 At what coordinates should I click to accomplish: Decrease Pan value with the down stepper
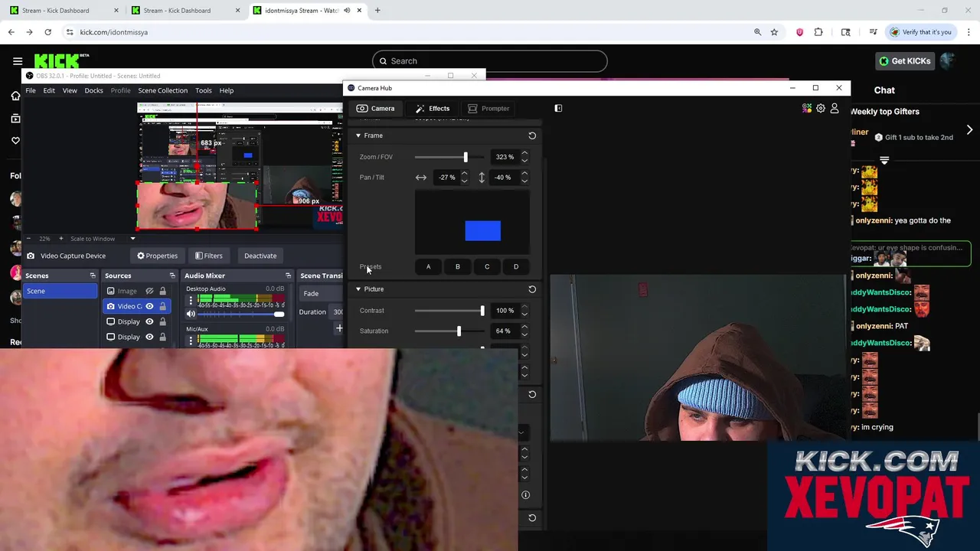pos(464,181)
